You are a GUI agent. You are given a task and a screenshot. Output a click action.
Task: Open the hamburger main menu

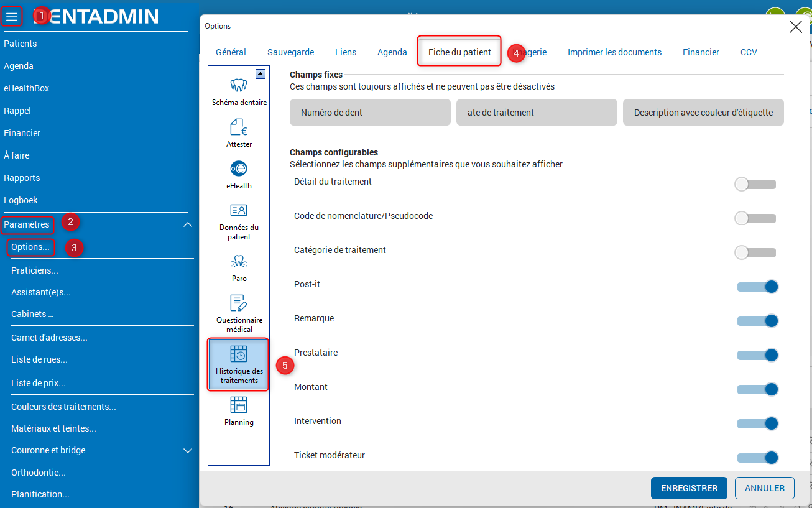coord(12,17)
